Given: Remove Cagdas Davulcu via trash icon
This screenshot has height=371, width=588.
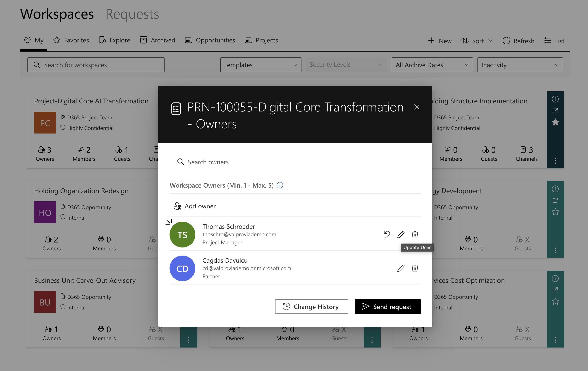Looking at the screenshot, I should coord(415,268).
